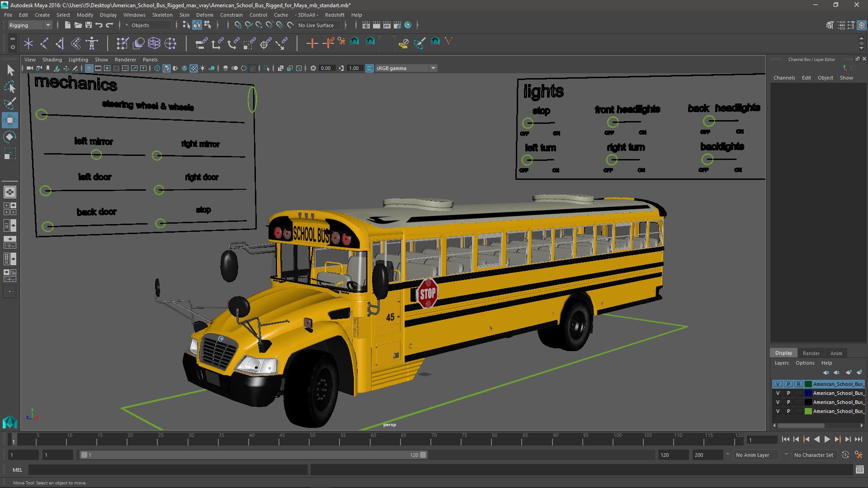Screen dimensions: 868x488
Task: Activate the Move tool in toolbox
Action: 10,120
